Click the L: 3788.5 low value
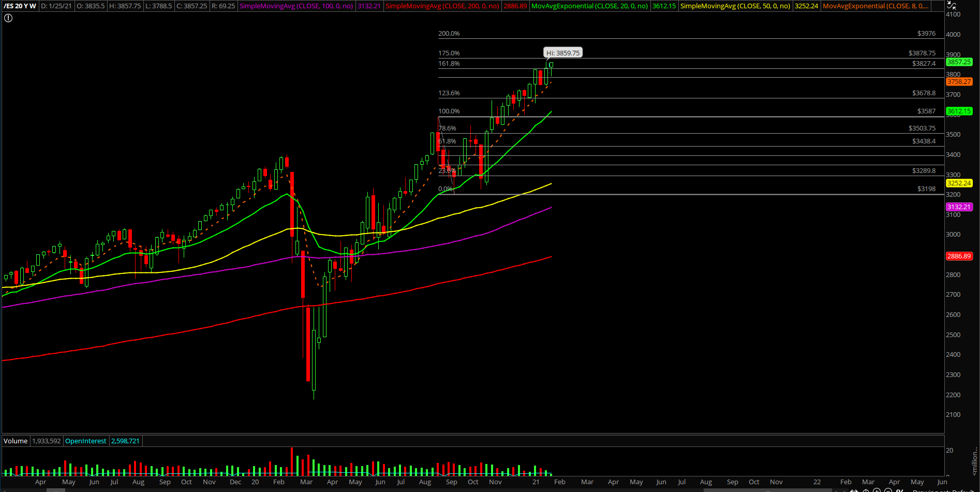 pyautogui.click(x=158, y=6)
